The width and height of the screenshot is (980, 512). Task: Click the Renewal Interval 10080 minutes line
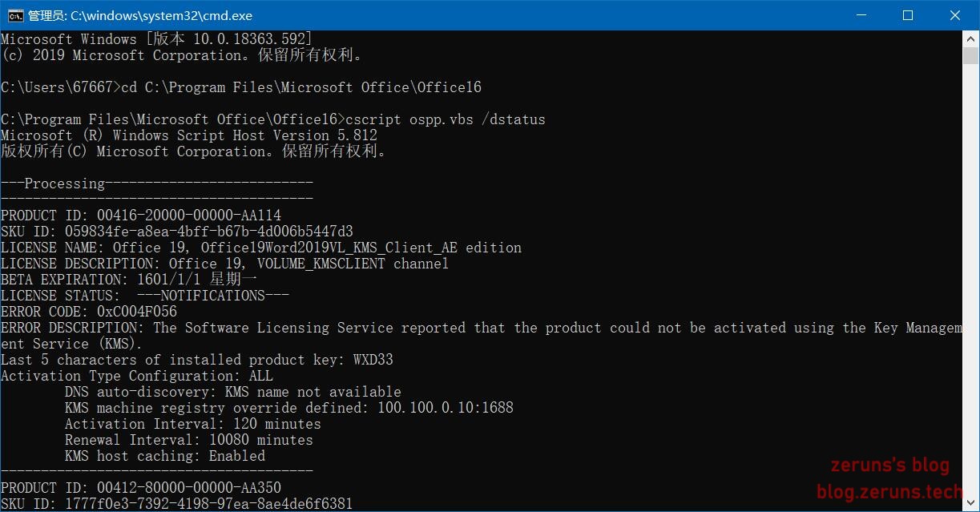188,440
